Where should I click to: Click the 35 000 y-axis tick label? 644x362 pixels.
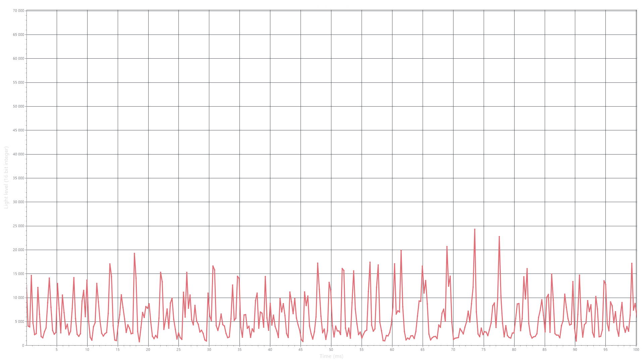click(18, 178)
